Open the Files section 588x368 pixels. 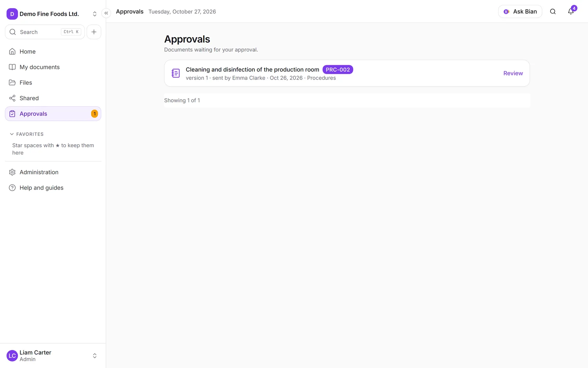click(53, 82)
